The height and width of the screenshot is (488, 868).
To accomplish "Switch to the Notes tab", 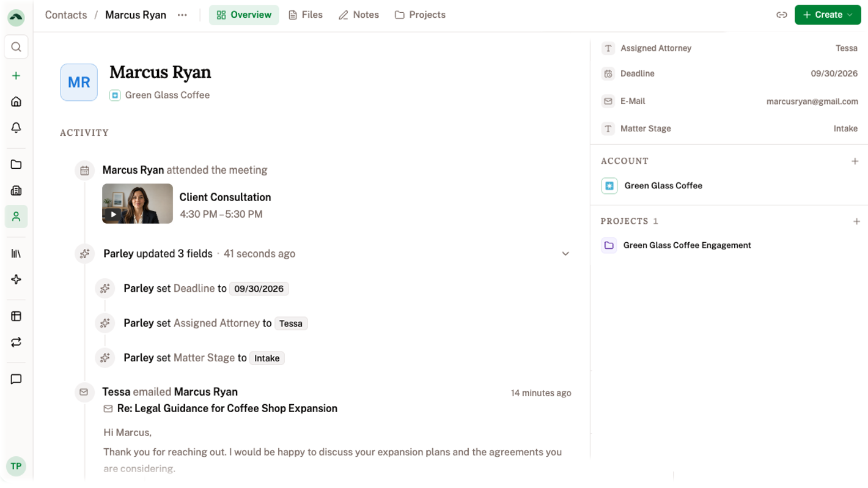I will (359, 15).
